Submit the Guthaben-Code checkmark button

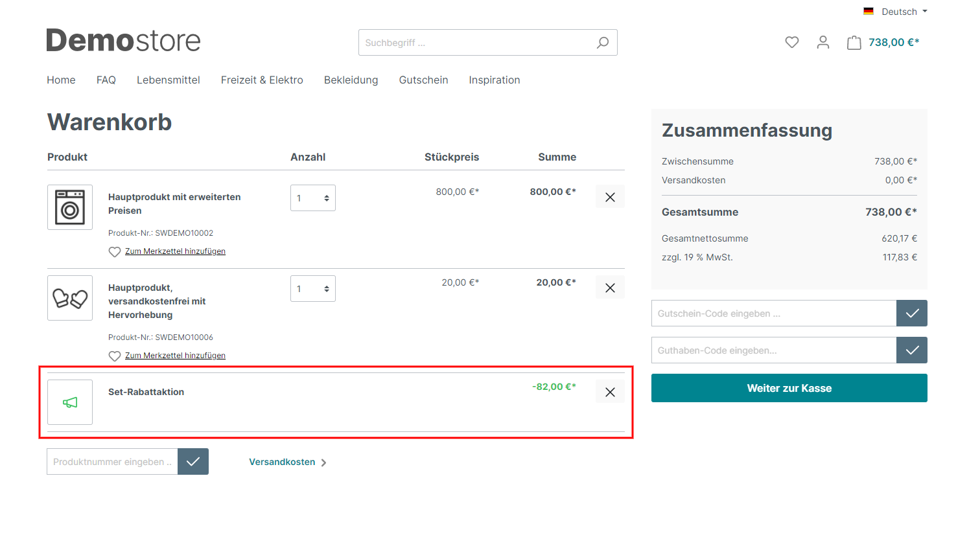click(911, 350)
